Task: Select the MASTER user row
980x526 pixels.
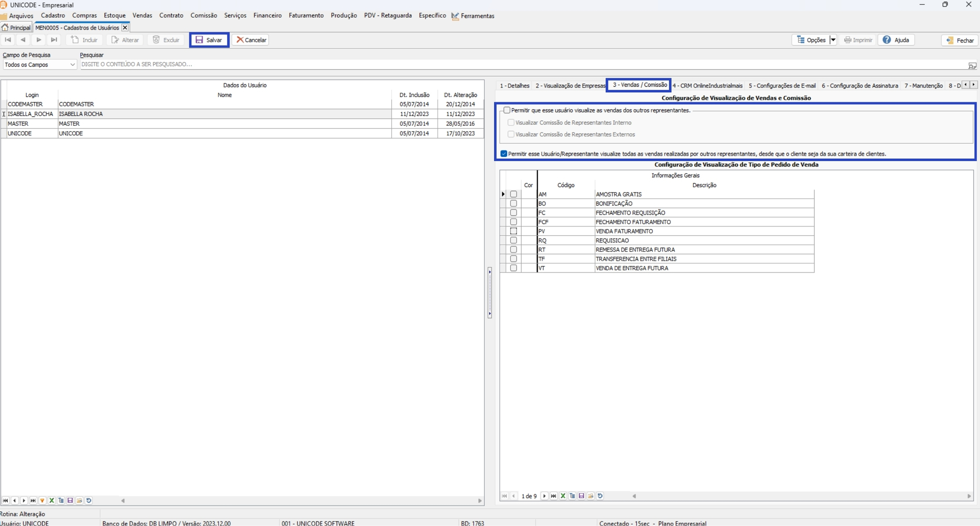Action: pos(69,124)
